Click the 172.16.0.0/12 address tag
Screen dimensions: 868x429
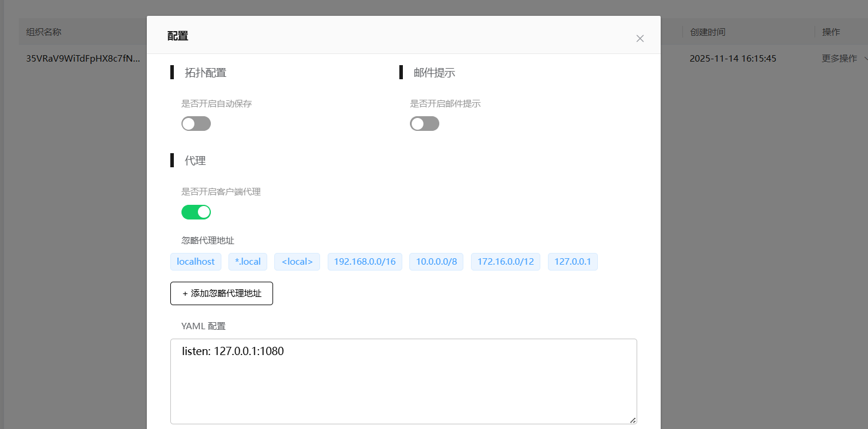click(505, 262)
